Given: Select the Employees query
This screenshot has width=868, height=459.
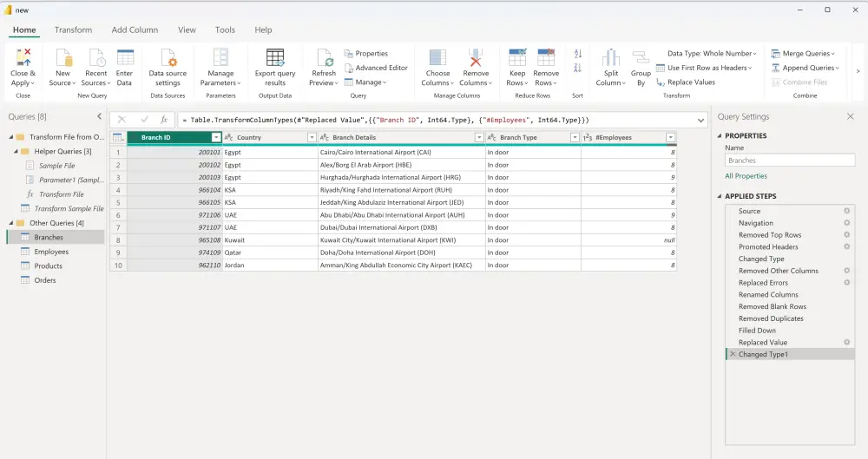Looking at the screenshot, I should click(x=51, y=252).
